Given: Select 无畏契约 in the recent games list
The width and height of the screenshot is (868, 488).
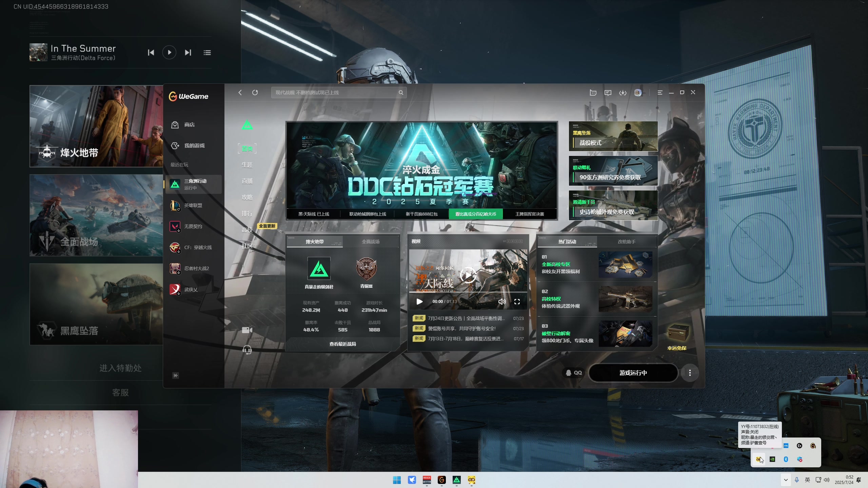Looking at the screenshot, I should coord(193,226).
